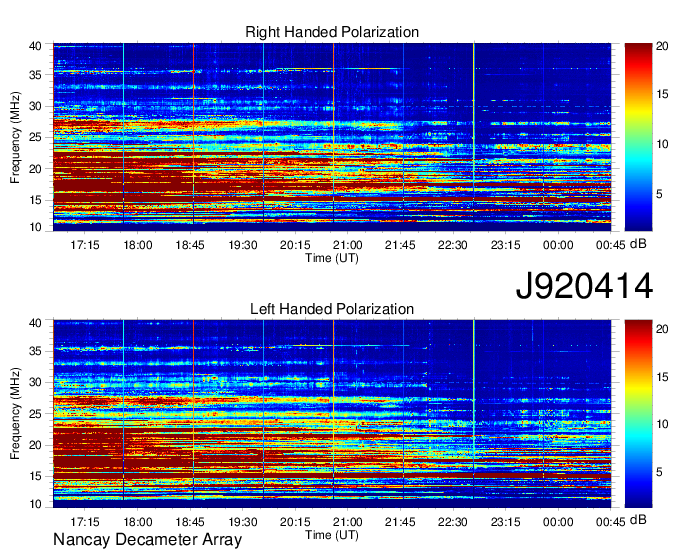
Task: Click the 00:00 tick of the Right Handed plot
Action: pyautogui.click(x=558, y=245)
